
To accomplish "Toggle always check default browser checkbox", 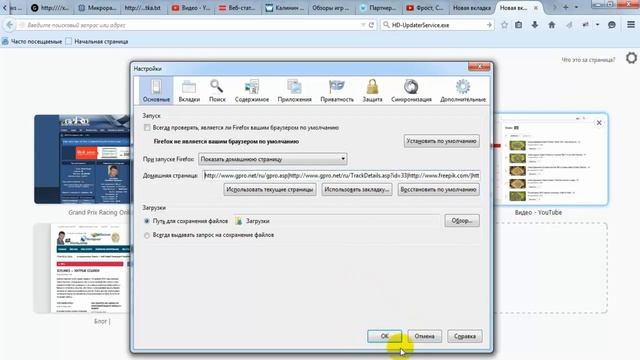I will (147, 128).
